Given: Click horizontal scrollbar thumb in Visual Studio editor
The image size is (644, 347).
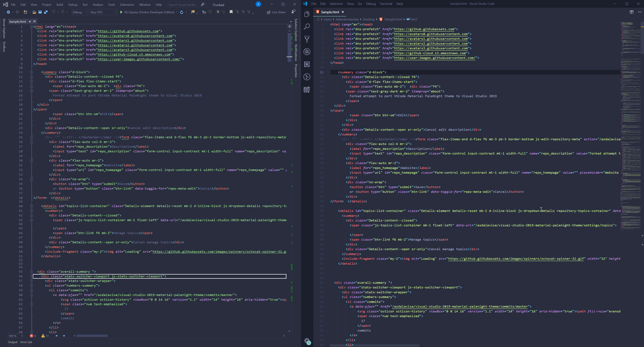Looking at the screenshot, I should click(x=92, y=336).
